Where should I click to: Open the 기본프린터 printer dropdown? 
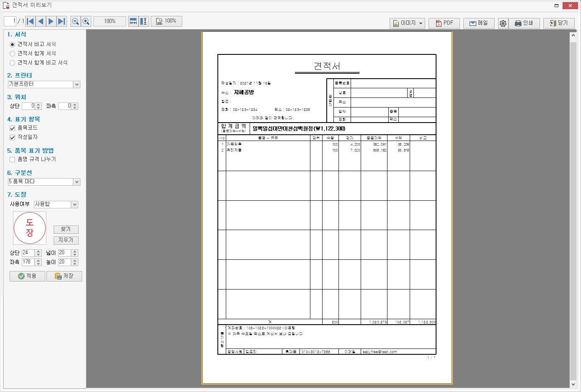click(44, 84)
